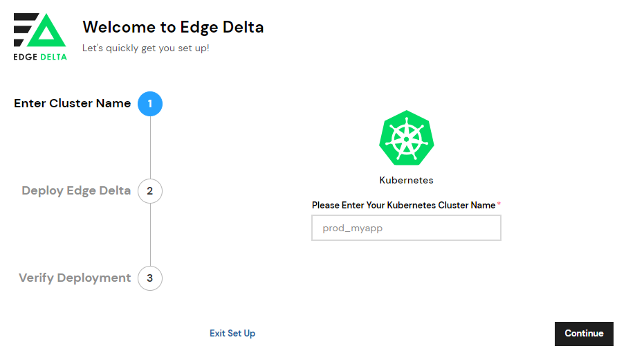
Task: Focus the Kubernetes cluster name field
Action: [406, 228]
